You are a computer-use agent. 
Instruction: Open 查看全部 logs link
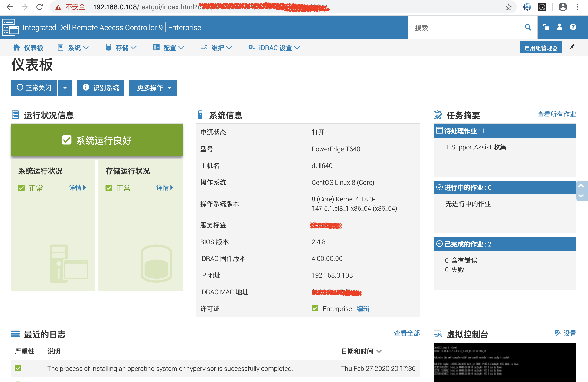(407, 333)
